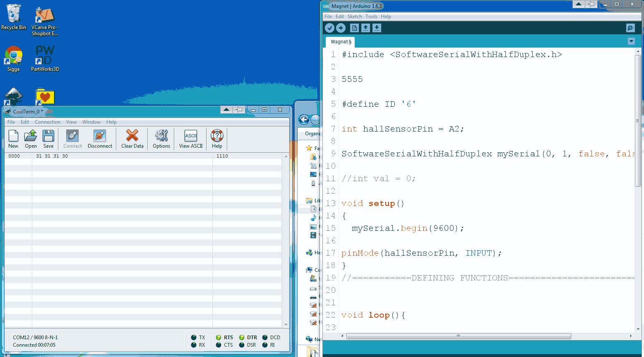Click the Explorer window Back arrow
Screen dimensions: 644x357
(304, 120)
